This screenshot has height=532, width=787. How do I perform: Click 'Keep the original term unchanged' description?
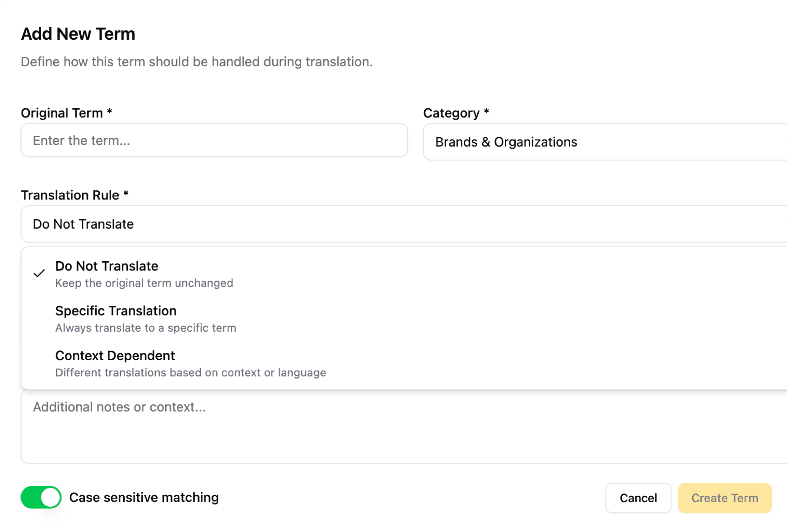[144, 283]
